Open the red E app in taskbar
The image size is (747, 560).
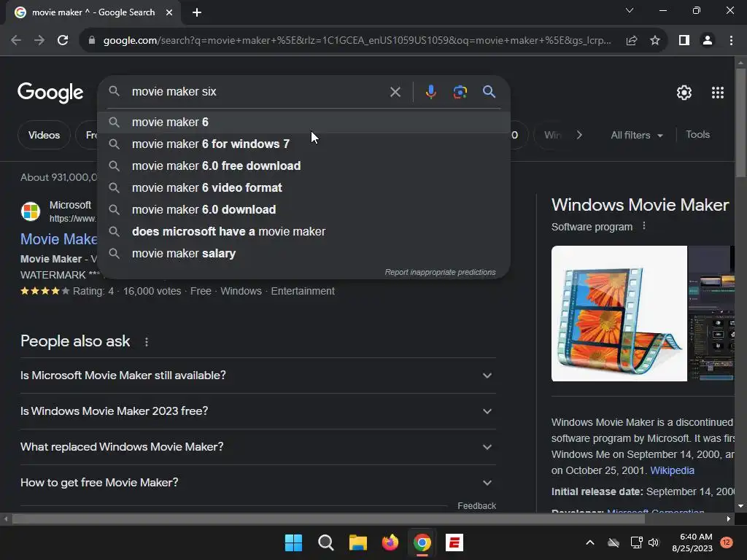(x=454, y=542)
